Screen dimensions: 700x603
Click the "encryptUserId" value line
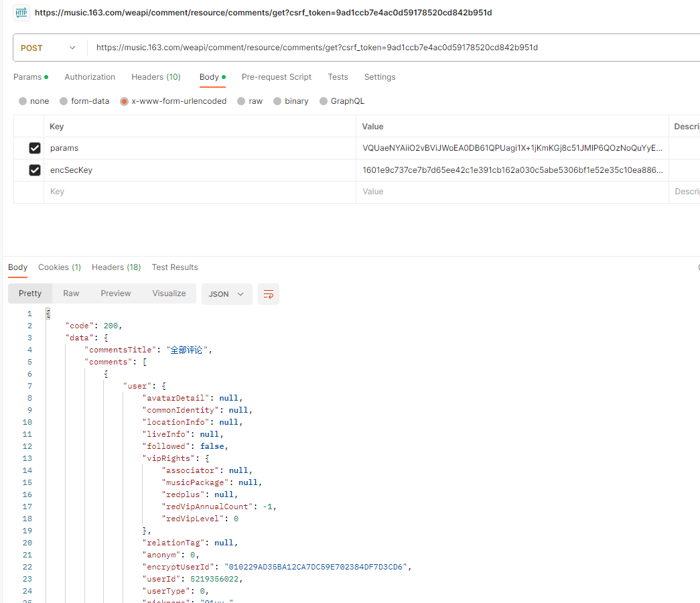click(277, 567)
